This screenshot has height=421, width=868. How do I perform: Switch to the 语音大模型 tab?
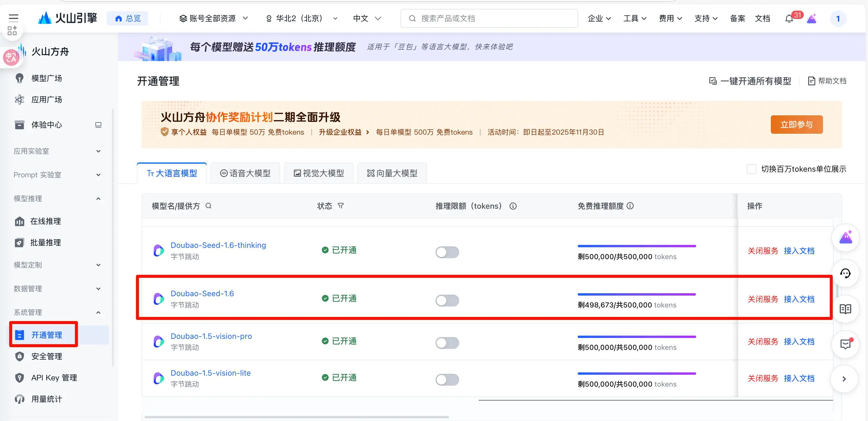(x=245, y=173)
